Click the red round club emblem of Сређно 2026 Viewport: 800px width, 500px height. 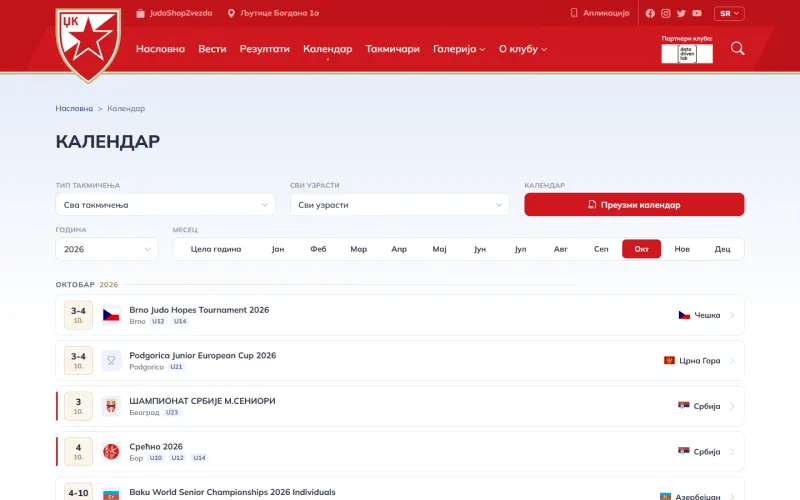point(111,452)
